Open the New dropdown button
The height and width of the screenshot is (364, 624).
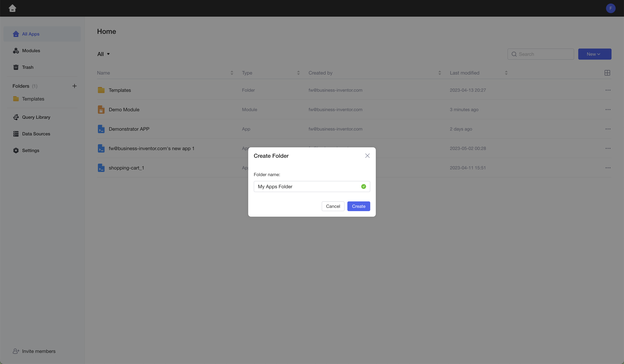pos(595,54)
